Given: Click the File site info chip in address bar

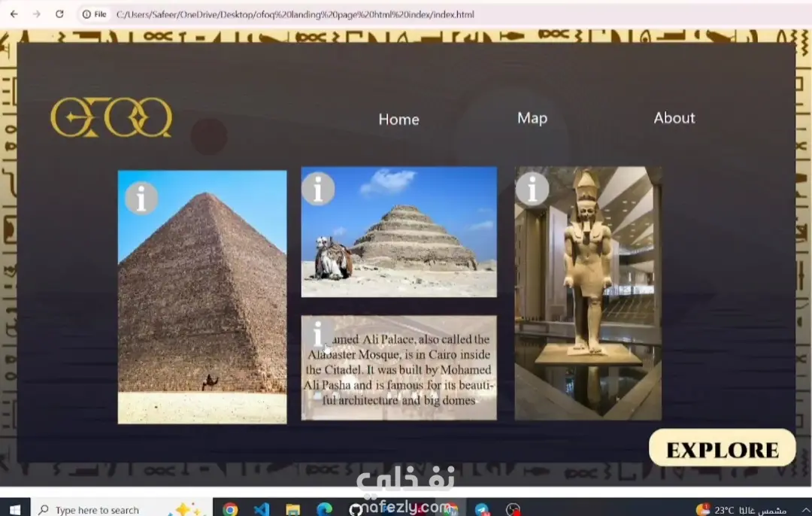Looking at the screenshot, I should point(95,14).
